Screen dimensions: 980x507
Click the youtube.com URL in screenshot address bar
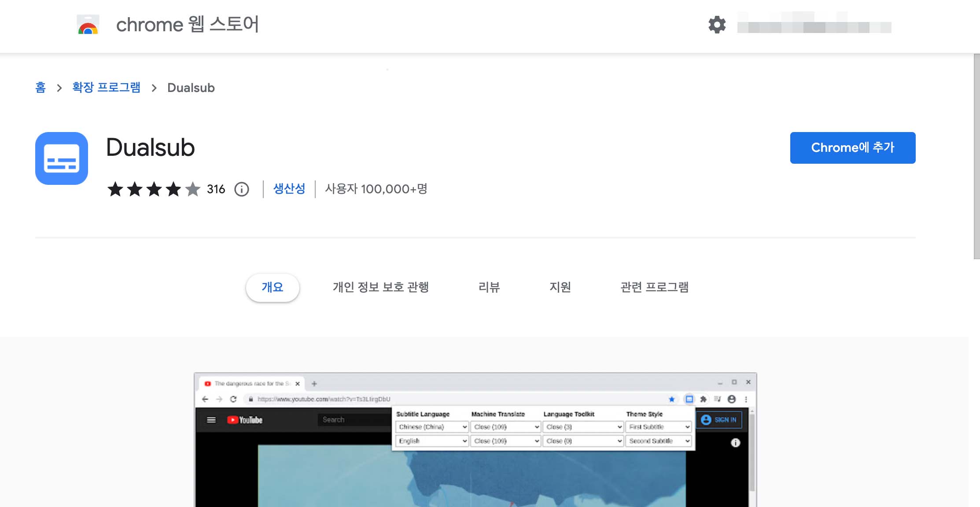point(324,399)
